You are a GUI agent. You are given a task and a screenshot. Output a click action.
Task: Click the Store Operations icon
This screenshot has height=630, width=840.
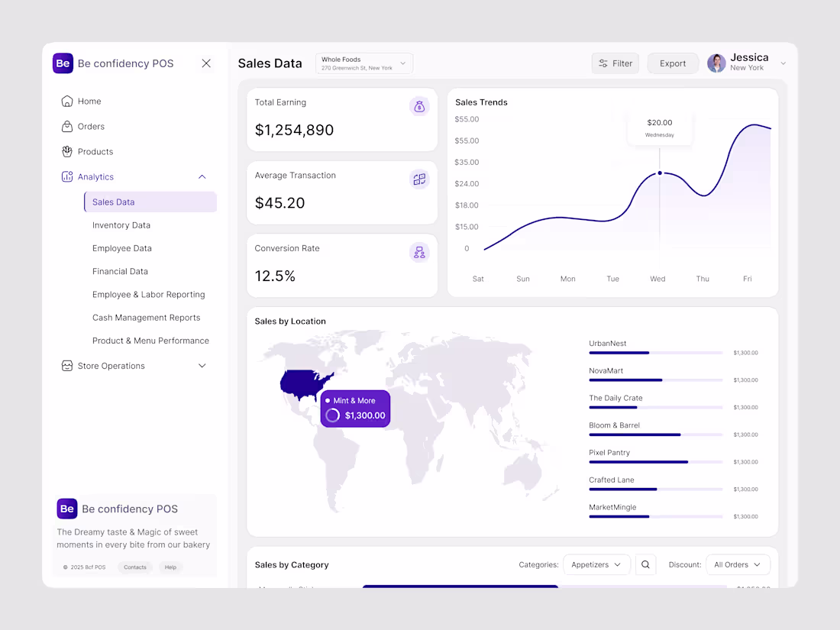68,366
